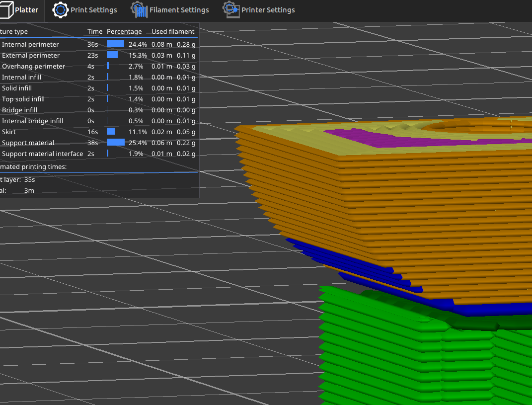Hide the Bridge infill feature
The width and height of the screenshot is (532, 405).
pyautogui.click(x=20, y=110)
